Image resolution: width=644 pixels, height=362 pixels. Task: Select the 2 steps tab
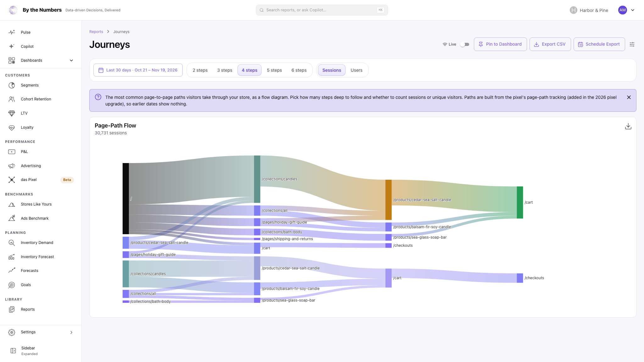pos(200,70)
